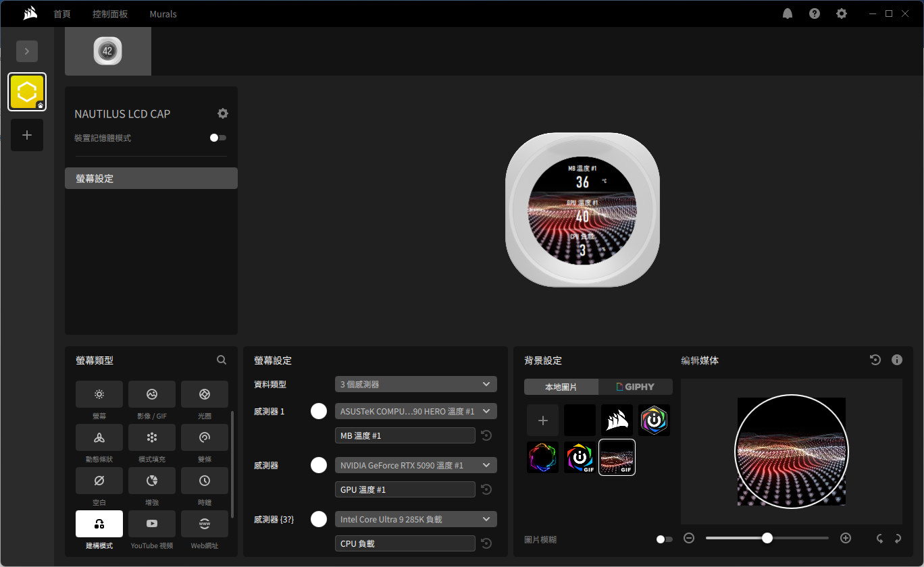The height and width of the screenshot is (567, 924).
Task: Open the ASUSTeK HERO 溫度 #1 sensor dropdown
Action: (x=416, y=411)
